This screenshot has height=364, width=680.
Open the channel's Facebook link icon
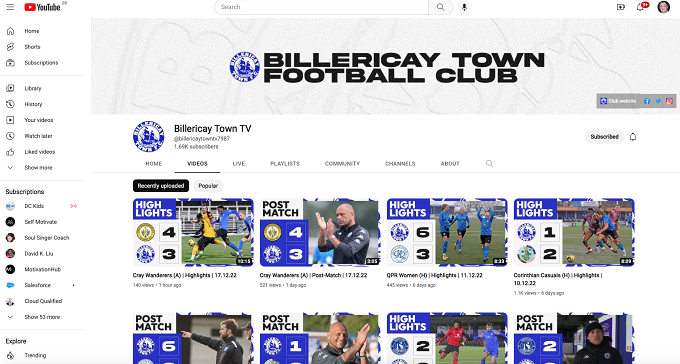coord(647,101)
